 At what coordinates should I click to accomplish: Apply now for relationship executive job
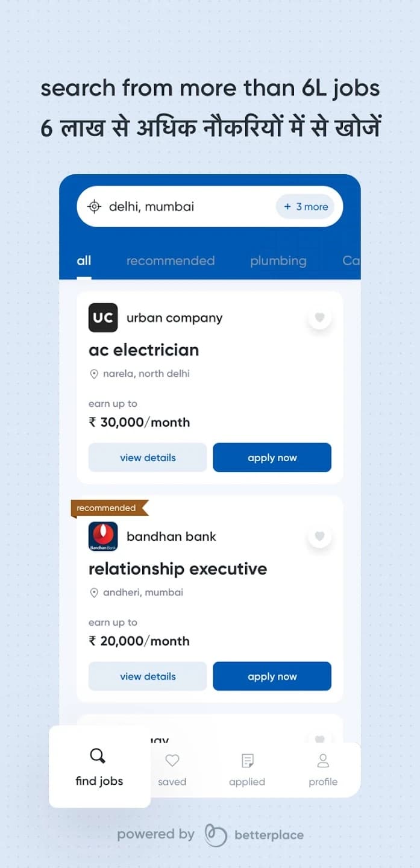tap(272, 676)
